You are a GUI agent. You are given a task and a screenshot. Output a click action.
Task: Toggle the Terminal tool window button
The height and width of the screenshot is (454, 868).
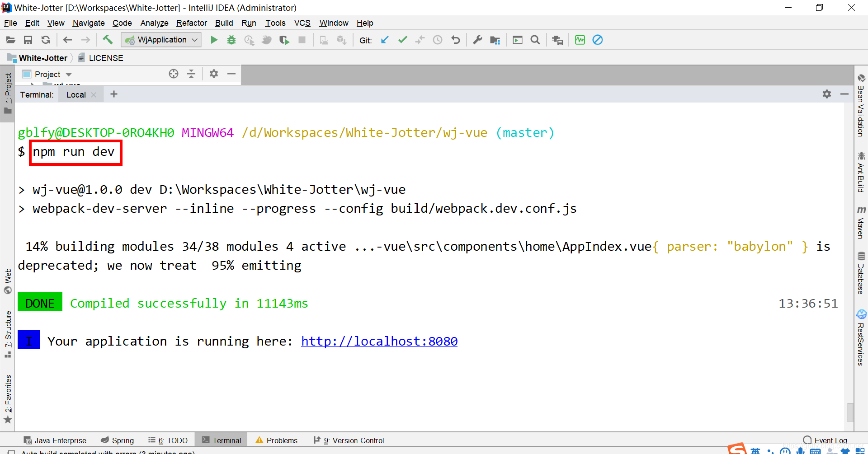[222, 440]
